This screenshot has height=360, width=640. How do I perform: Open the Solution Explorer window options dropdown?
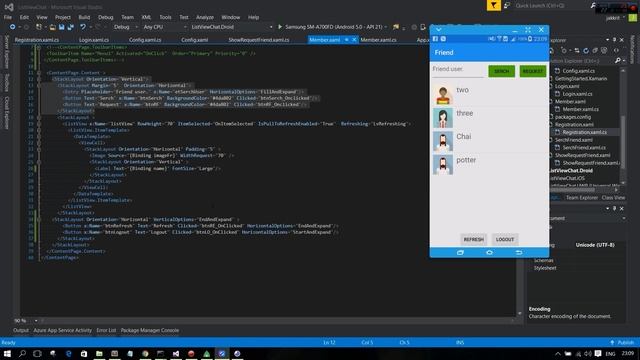[x=607, y=40]
